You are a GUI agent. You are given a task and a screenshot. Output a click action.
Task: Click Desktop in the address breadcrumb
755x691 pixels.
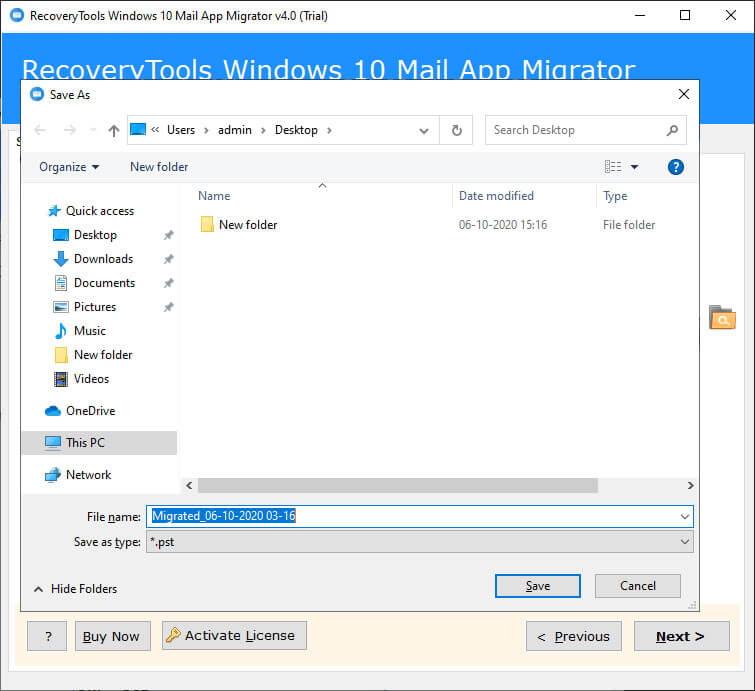(296, 130)
